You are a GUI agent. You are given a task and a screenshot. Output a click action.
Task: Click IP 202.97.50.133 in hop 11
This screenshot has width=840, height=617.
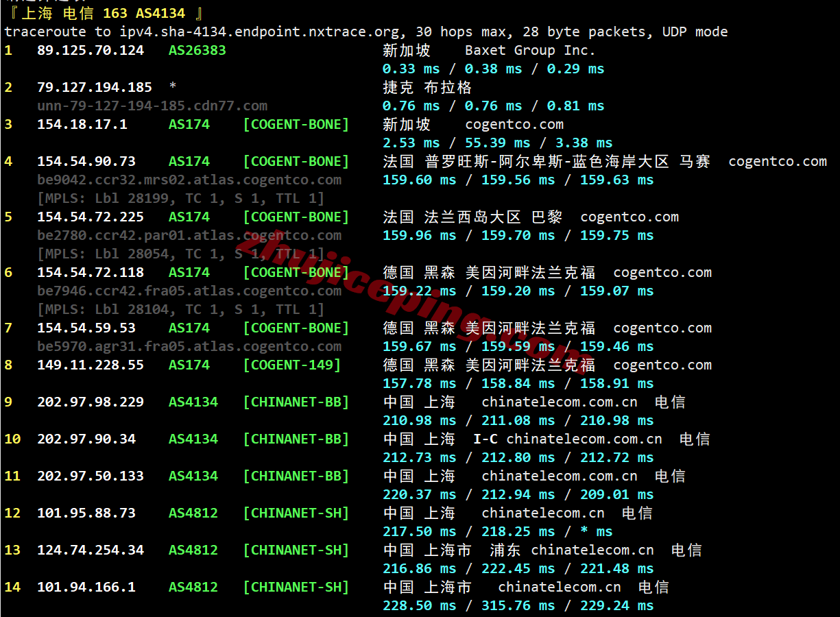[91, 476]
